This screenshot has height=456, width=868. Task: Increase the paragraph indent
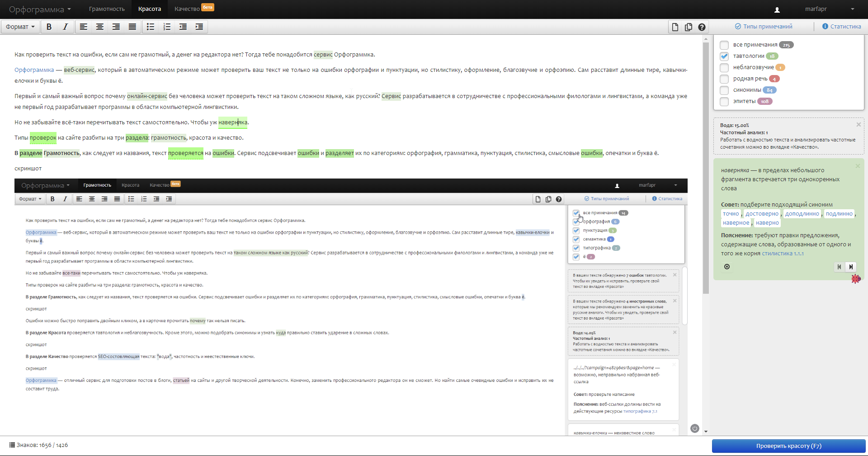coord(199,27)
